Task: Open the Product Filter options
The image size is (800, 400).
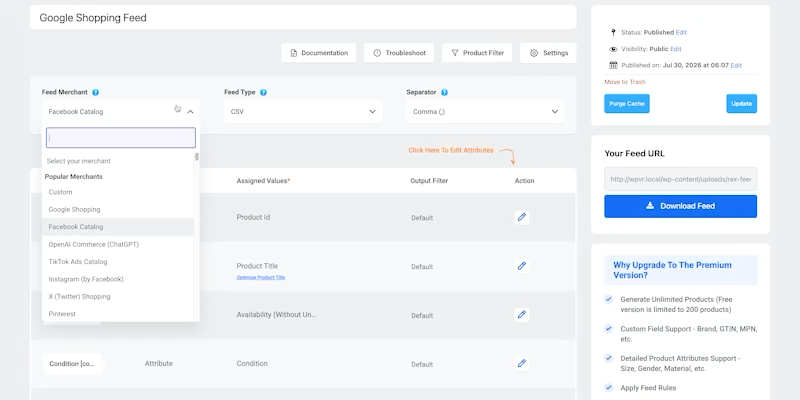Action: pos(477,53)
